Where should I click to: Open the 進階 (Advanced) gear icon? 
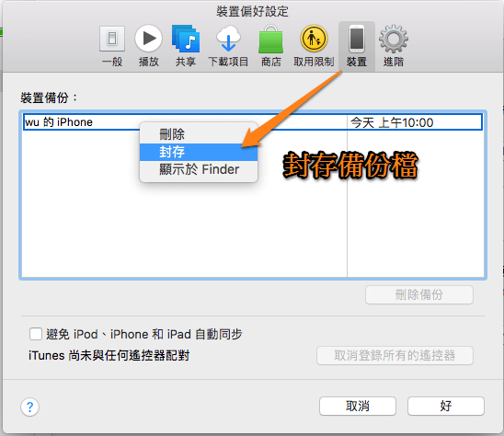pos(394,39)
